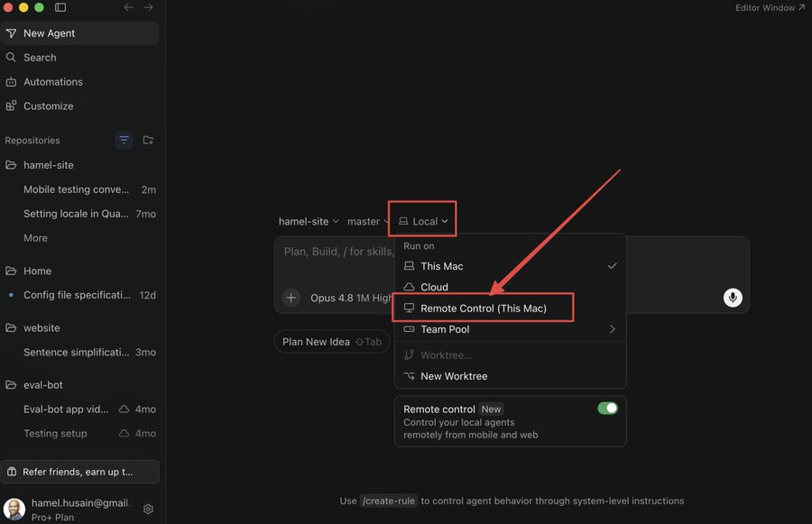Open the master branch dropdown
The width and height of the screenshot is (812, 524).
point(367,221)
